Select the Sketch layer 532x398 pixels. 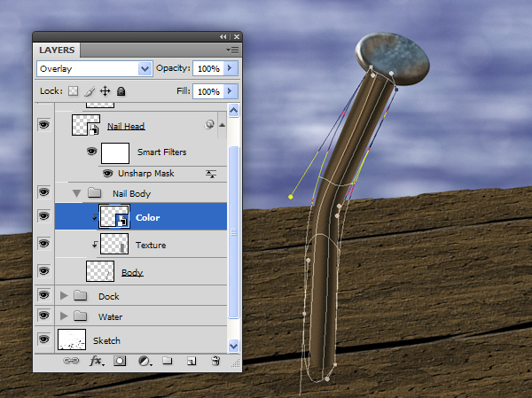(141, 339)
